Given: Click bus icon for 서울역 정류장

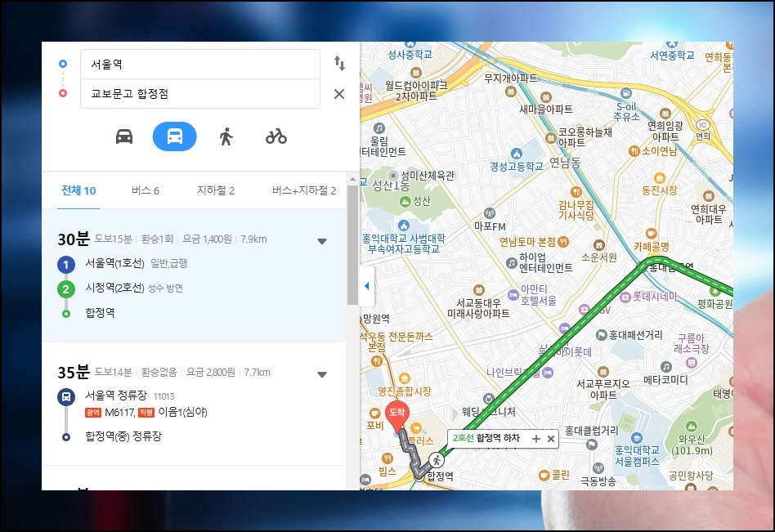Looking at the screenshot, I should (66, 396).
